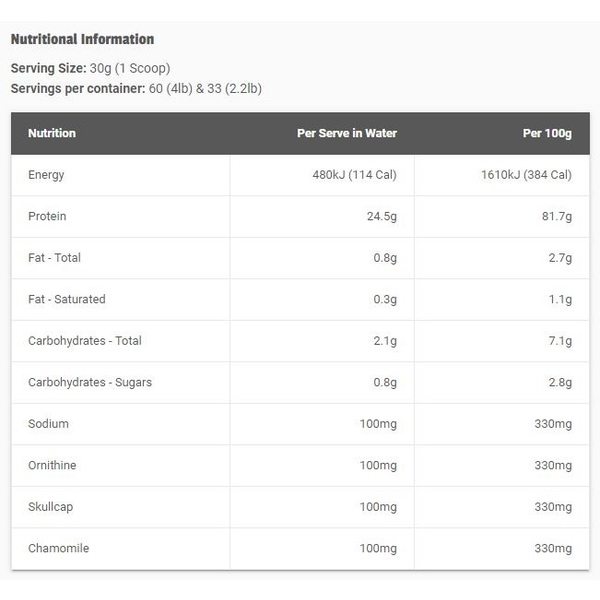The width and height of the screenshot is (600, 600).
Task: Click the Serving Size text line
Action: click(x=90, y=68)
